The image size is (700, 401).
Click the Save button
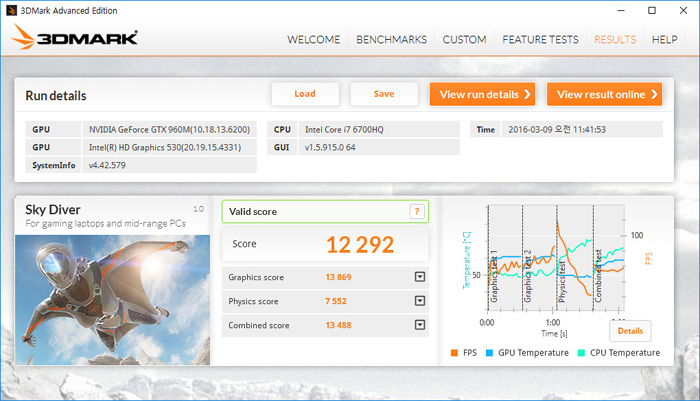pyautogui.click(x=384, y=94)
